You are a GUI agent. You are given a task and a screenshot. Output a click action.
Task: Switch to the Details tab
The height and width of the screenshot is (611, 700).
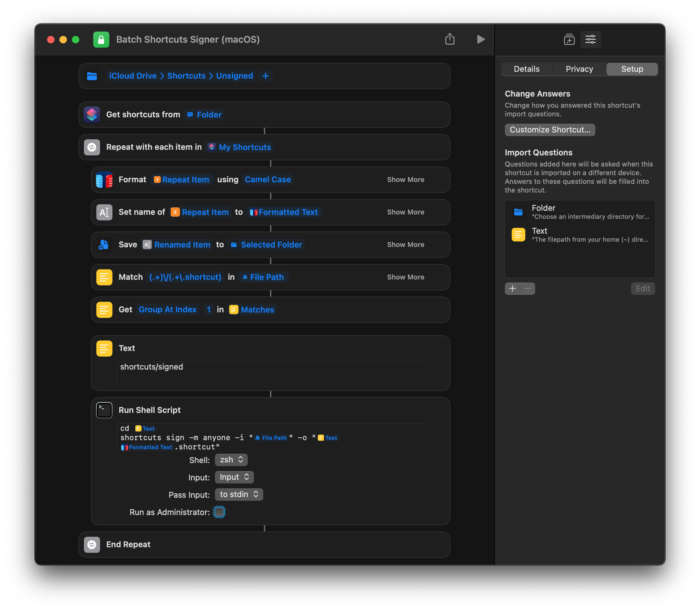[x=526, y=69]
